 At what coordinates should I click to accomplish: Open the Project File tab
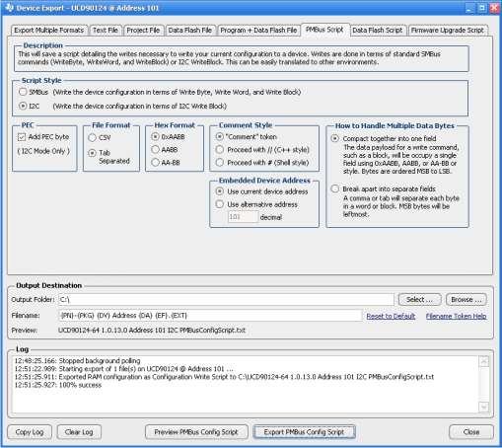[x=143, y=31]
